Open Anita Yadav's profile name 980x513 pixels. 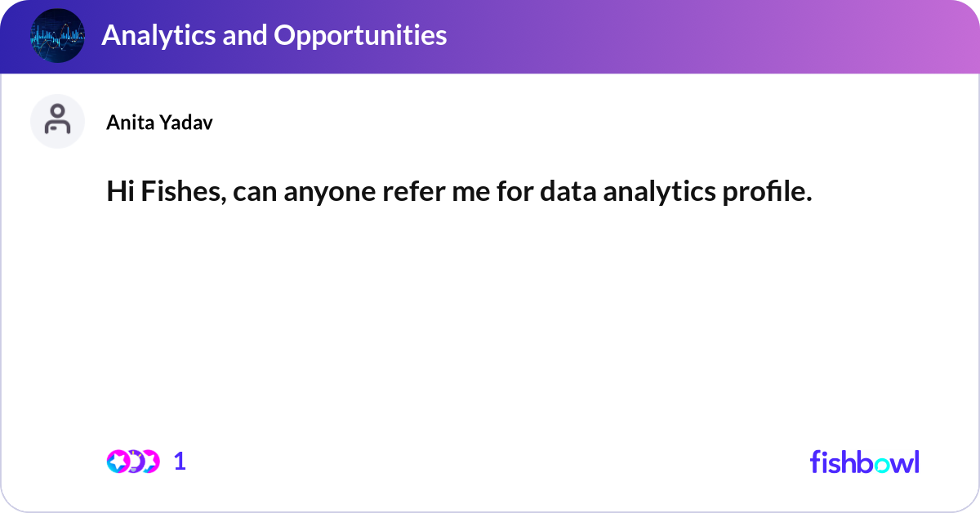click(160, 122)
